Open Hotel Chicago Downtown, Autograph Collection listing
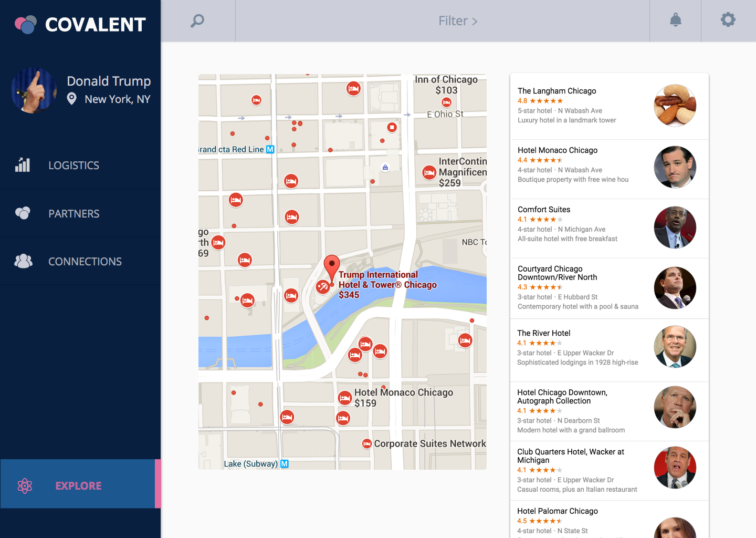Image resolution: width=756 pixels, height=538 pixels. (610, 411)
